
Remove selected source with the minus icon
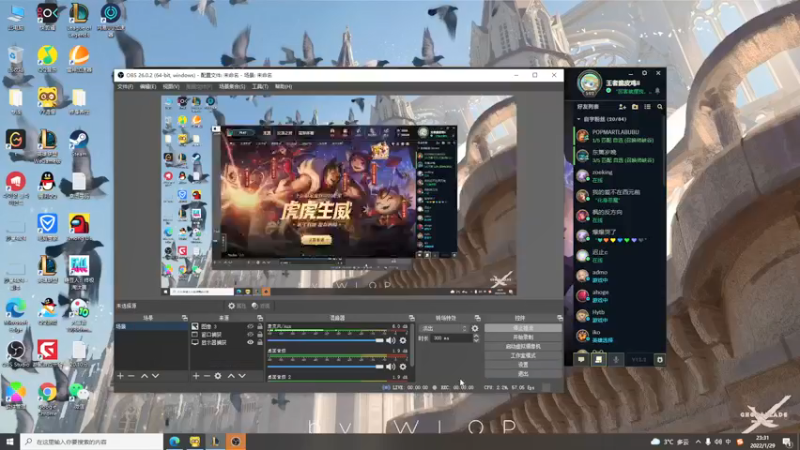tap(207, 376)
